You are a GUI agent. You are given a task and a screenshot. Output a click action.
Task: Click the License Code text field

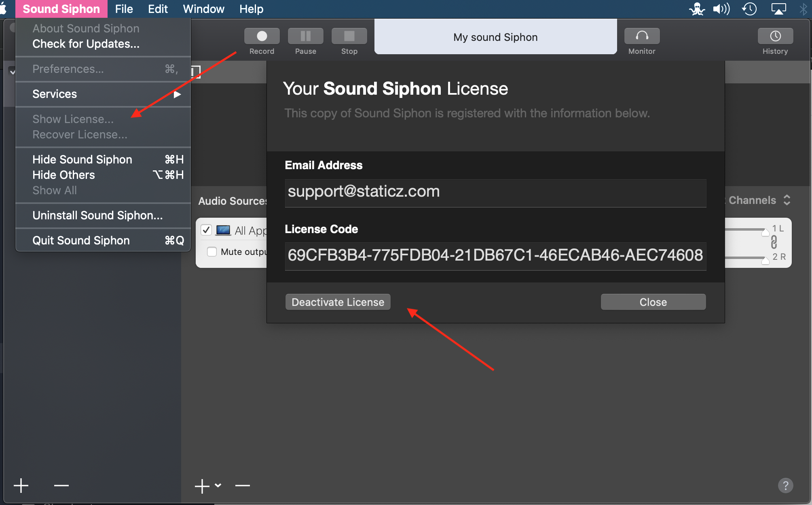click(495, 256)
